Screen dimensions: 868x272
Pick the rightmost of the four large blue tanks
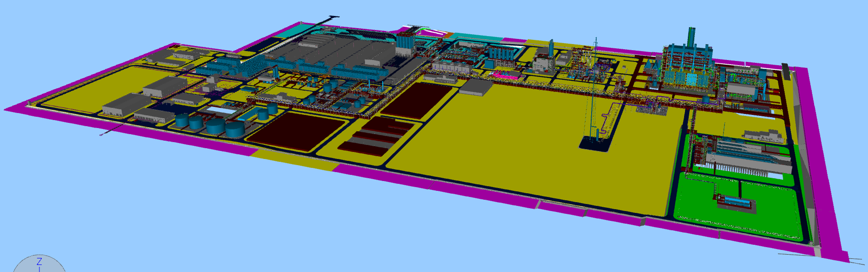(235, 128)
